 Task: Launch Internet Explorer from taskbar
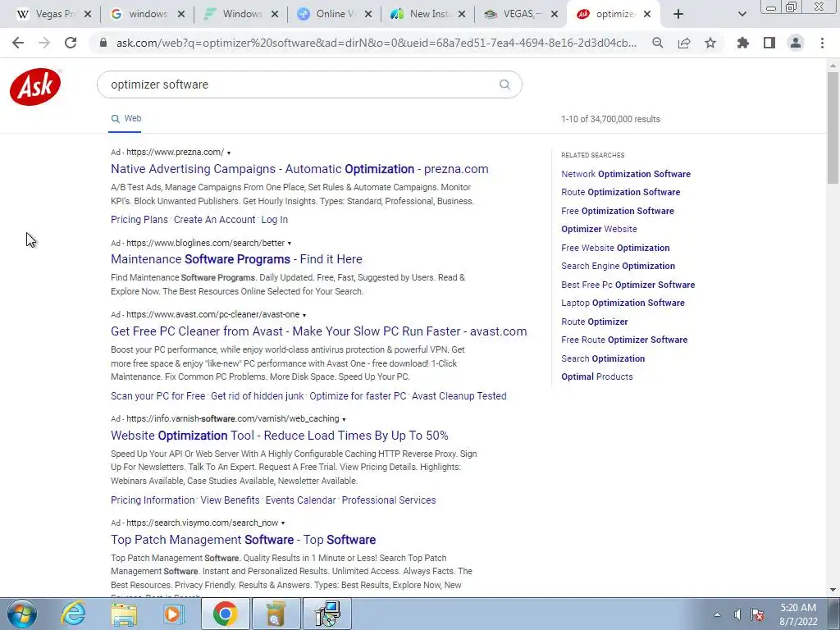click(x=73, y=614)
